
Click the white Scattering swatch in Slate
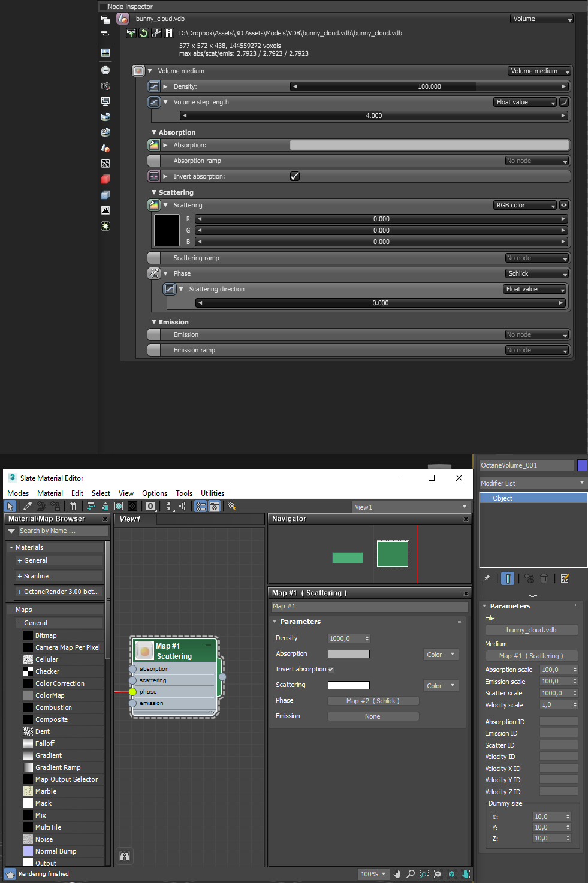pos(349,685)
